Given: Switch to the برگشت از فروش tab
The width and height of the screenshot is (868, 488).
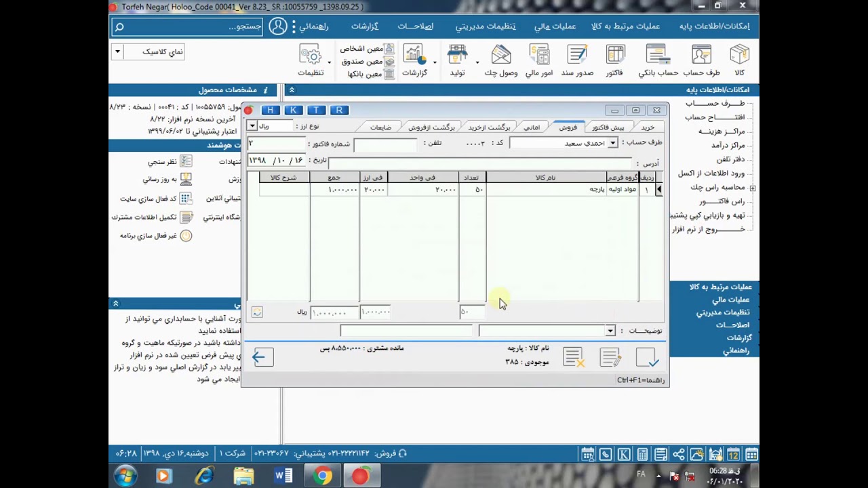Looking at the screenshot, I should [432, 127].
